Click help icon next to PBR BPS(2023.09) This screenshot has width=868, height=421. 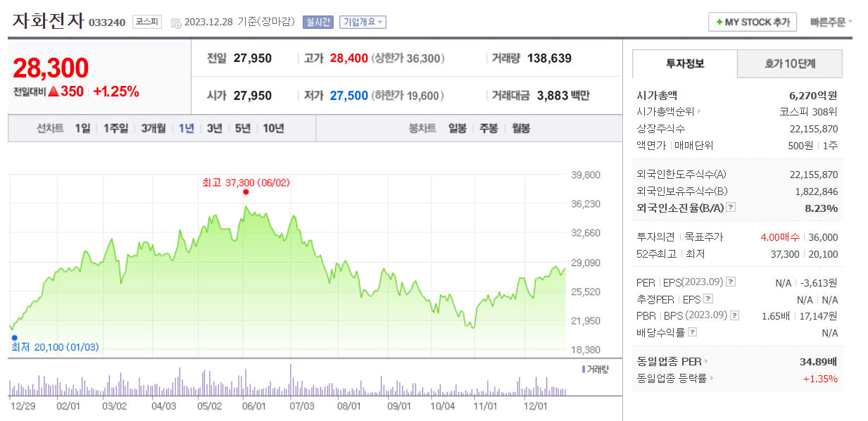[735, 315]
